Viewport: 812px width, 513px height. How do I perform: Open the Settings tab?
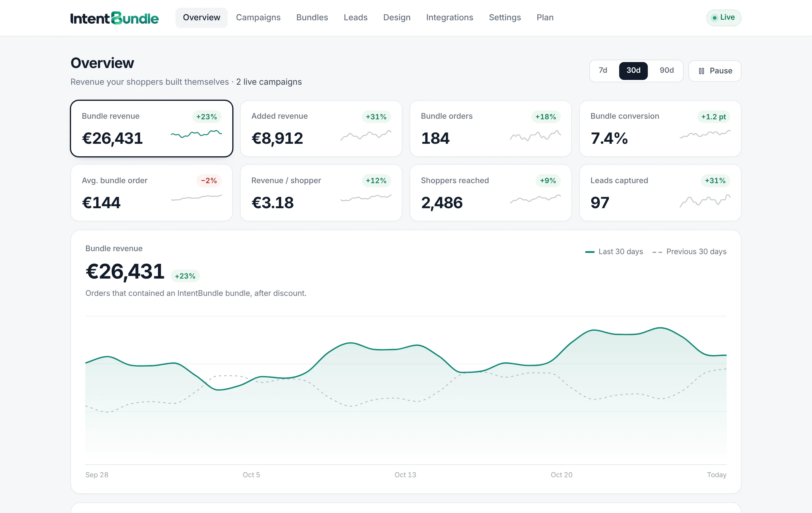click(x=505, y=18)
